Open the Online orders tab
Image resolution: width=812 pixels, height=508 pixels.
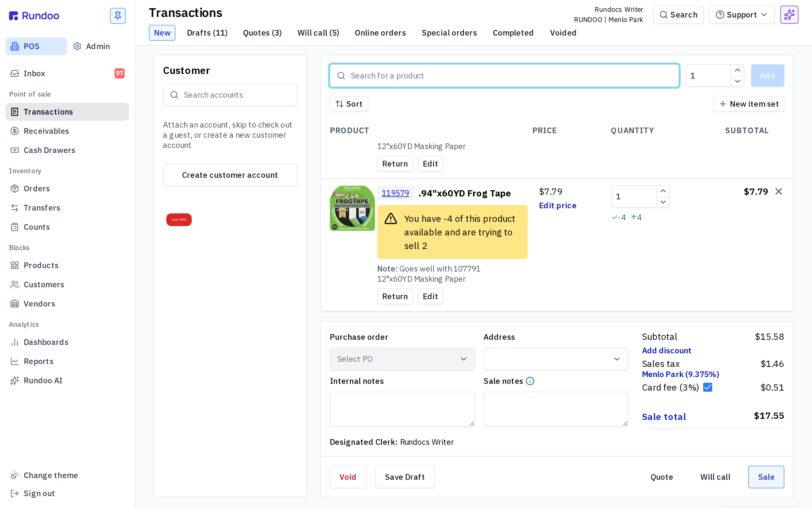tap(380, 32)
